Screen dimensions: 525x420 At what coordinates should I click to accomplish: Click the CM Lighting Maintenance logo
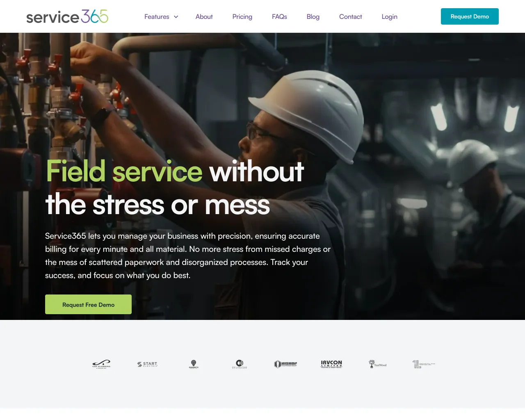240,364
